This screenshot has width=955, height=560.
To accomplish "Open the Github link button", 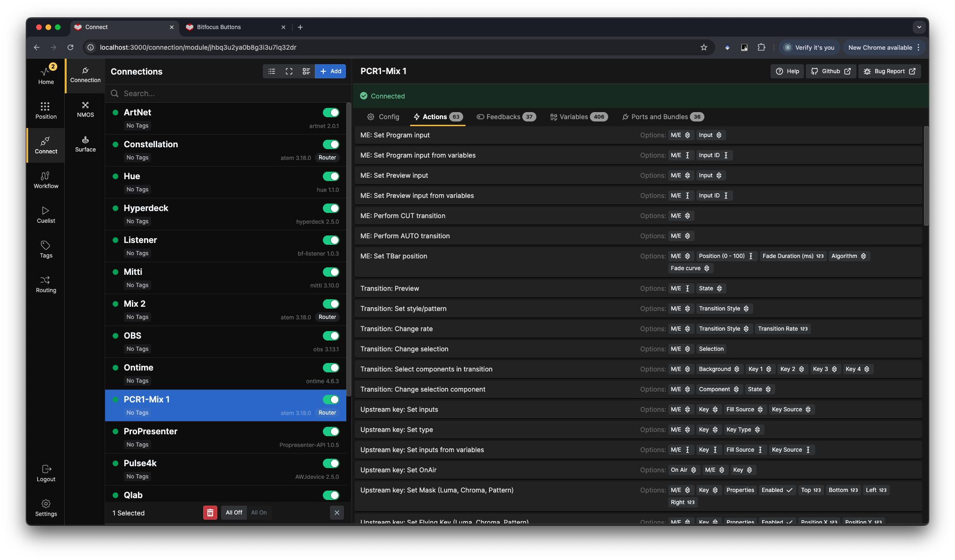I will coord(831,71).
